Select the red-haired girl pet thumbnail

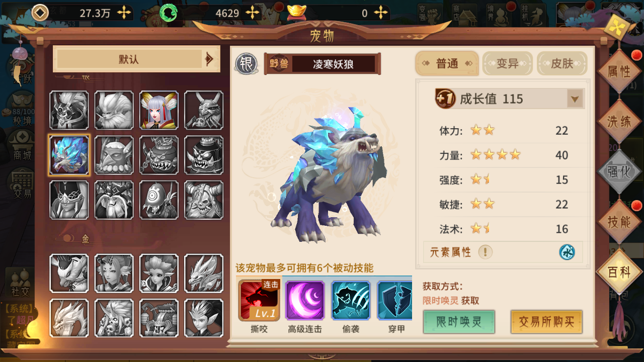[158, 110]
